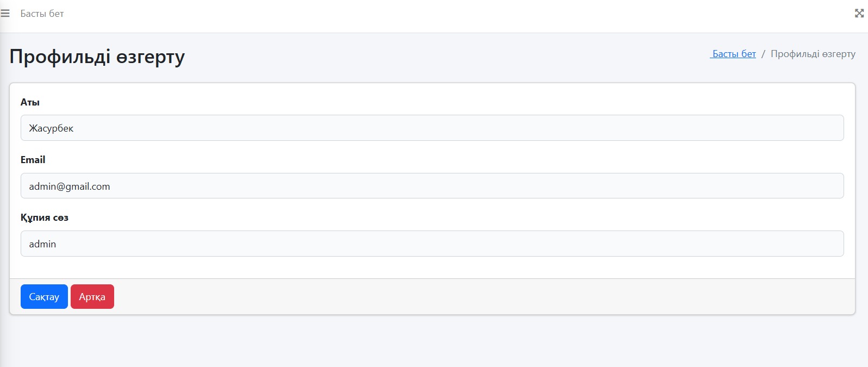Click blank header area right of the page title
The height and width of the screenshot is (367, 868).
(x=435, y=57)
